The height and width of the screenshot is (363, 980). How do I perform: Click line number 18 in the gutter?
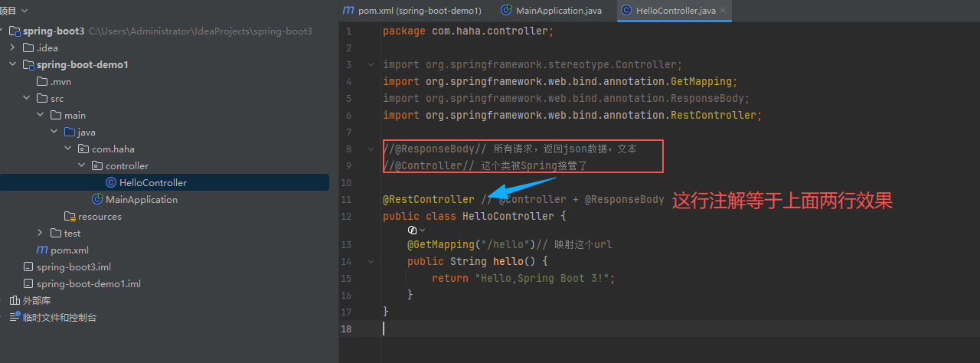(x=348, y=329)
